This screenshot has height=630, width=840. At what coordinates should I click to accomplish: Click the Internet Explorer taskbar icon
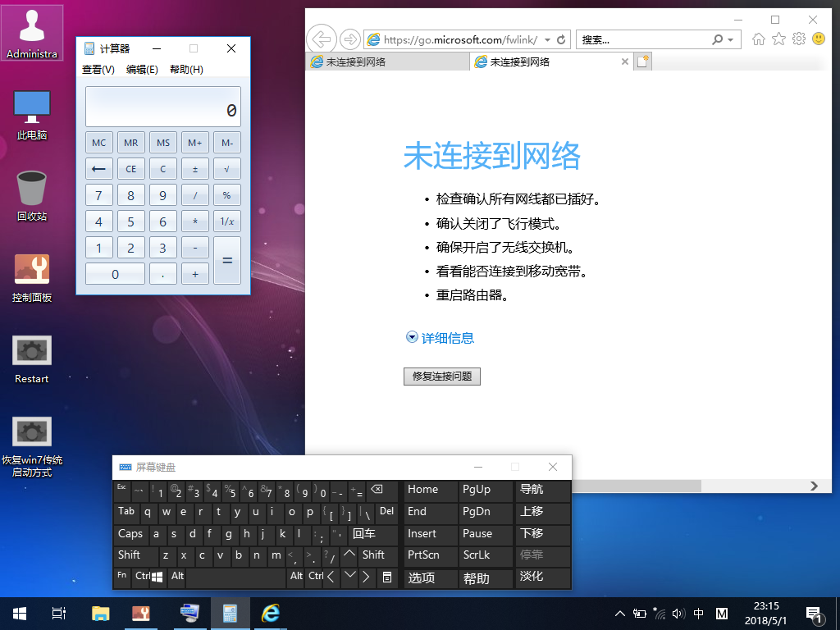click(x=270, y=613)
